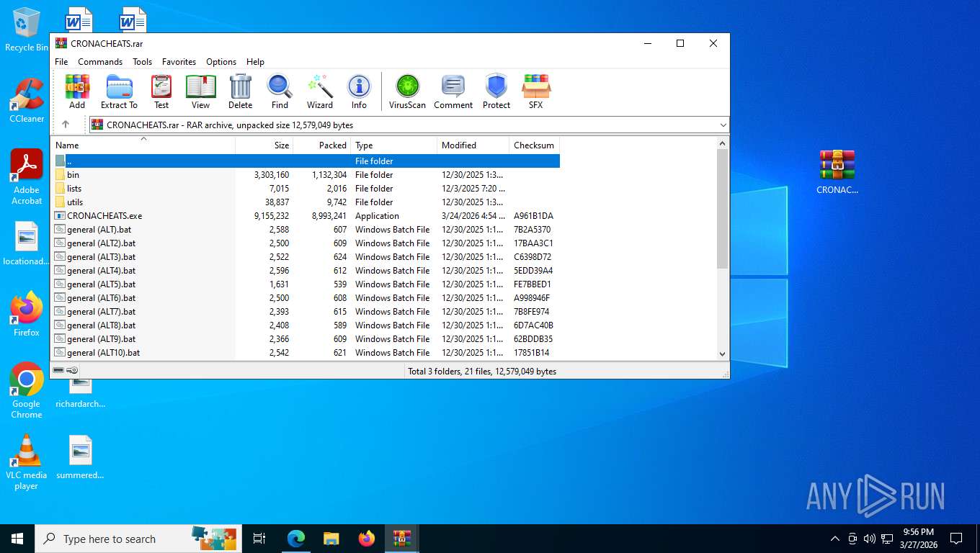Viewport: 980px width, 553px height.
Task: Click the Delete toolbar icon
Action: click(x=240, y=91)
